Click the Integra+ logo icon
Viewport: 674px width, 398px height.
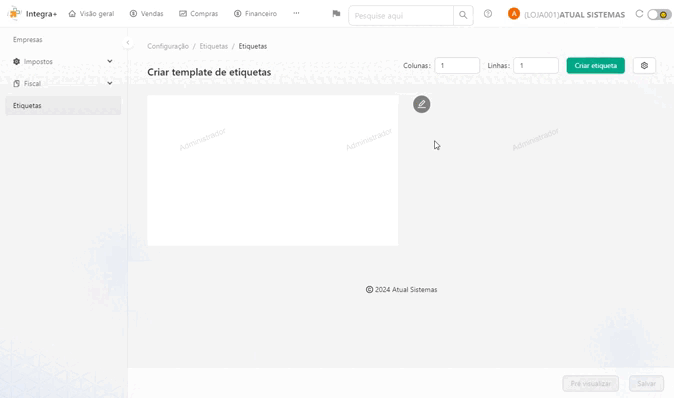[x=15, y=13]
